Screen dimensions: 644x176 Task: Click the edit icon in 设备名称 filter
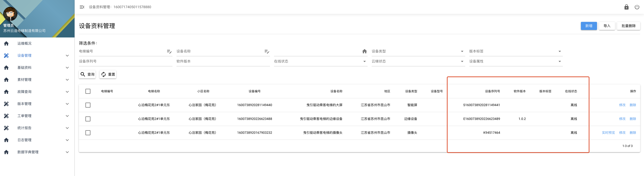click(266, 51)
